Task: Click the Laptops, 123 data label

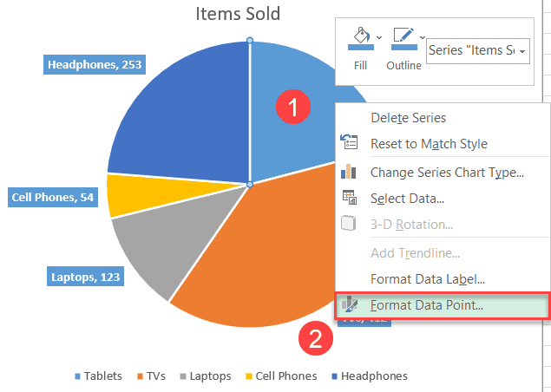Action: click(x=82, y=277)
